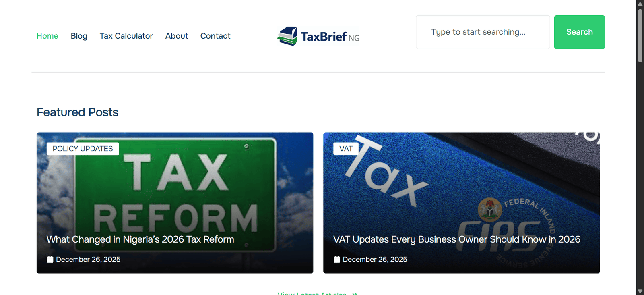Click the TaxBrief NG logo
Viewport: 644px width, 295px height.
[x=318, y=36]
